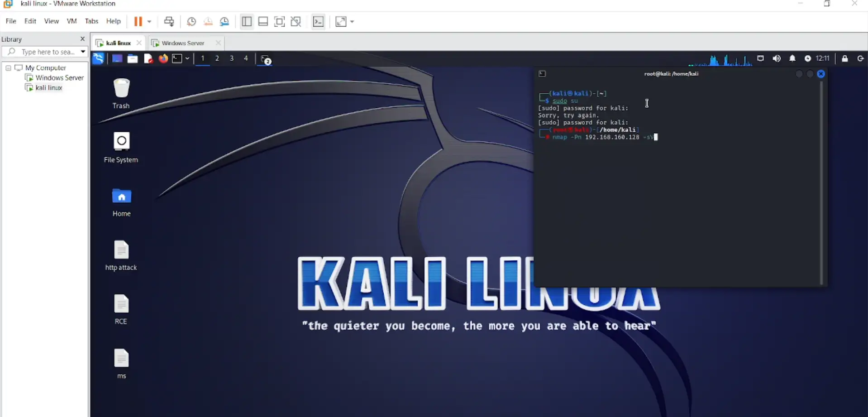Enable full screen mode for the VM
Viewport: 868px width, 417px height.
click(x=279, y=21)
